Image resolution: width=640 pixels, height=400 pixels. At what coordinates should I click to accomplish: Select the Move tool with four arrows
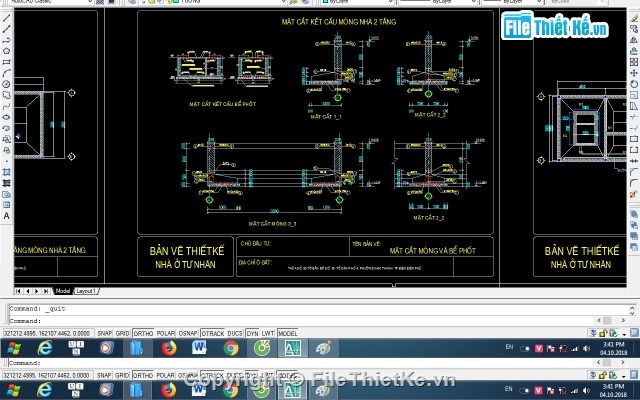coord(634,73)
